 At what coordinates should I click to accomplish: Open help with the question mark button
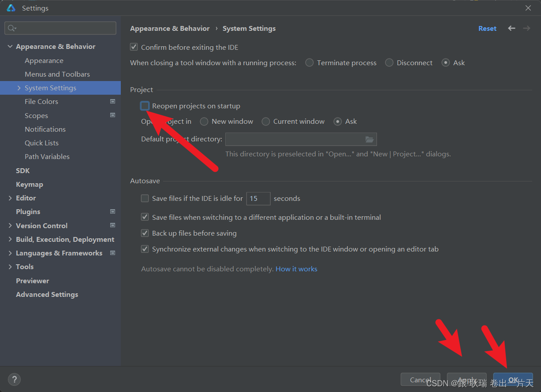point(14,379)
